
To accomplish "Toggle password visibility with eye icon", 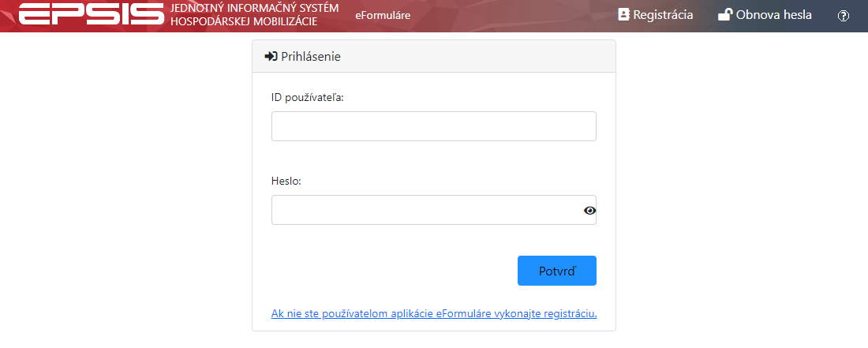I will tap(589, 210).
